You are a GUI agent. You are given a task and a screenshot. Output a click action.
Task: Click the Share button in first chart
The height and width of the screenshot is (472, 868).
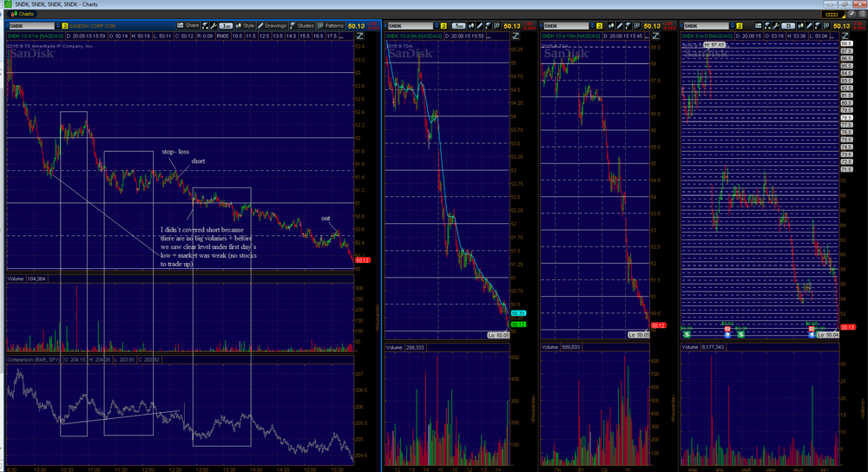[x=187, y=25]
